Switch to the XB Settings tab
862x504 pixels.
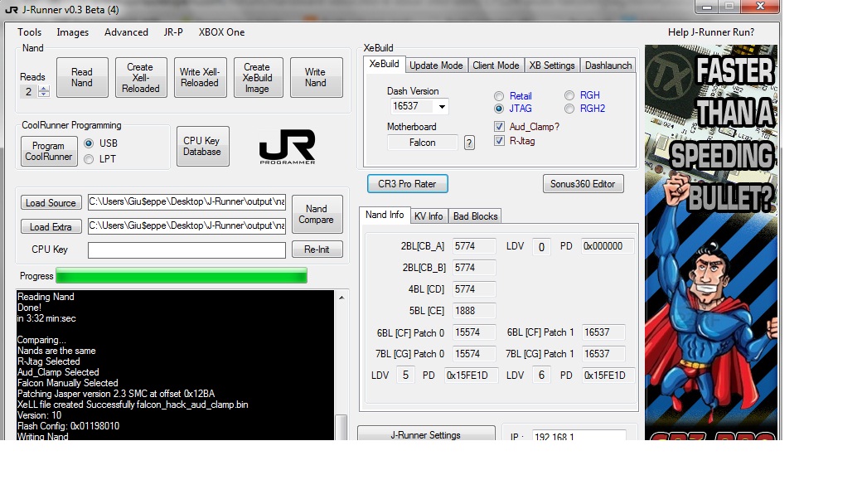[x=552, y=65]
